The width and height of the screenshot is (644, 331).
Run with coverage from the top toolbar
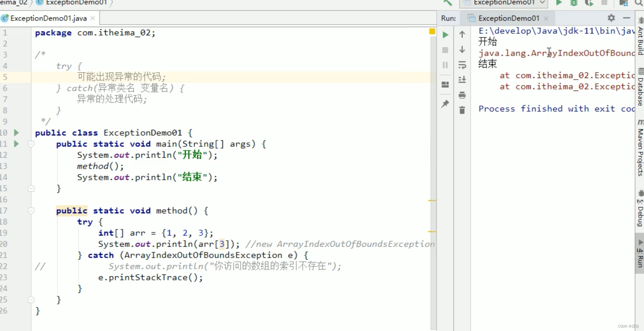click(589, 3)
